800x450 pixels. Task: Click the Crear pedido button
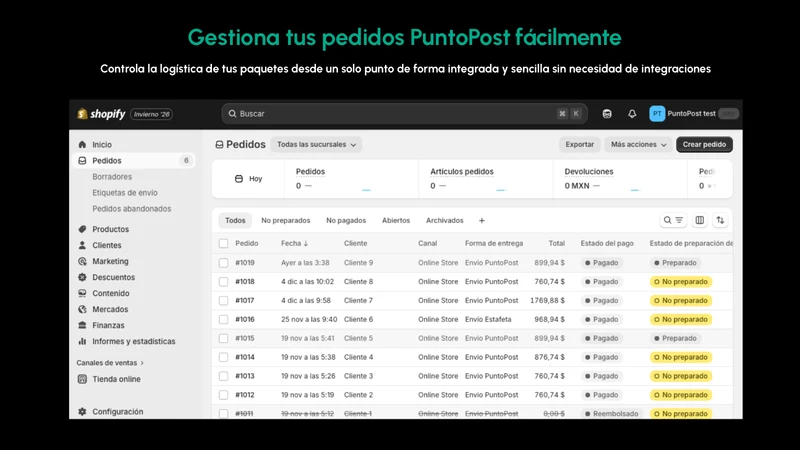(x=704, y=144)
